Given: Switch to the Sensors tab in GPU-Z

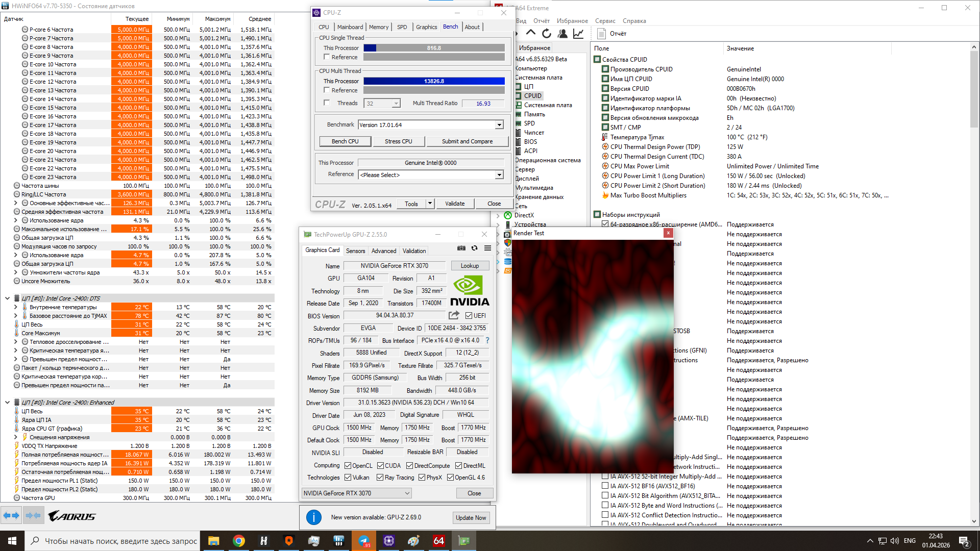Looking at the screenshot, I should click(x=355, y=251).
